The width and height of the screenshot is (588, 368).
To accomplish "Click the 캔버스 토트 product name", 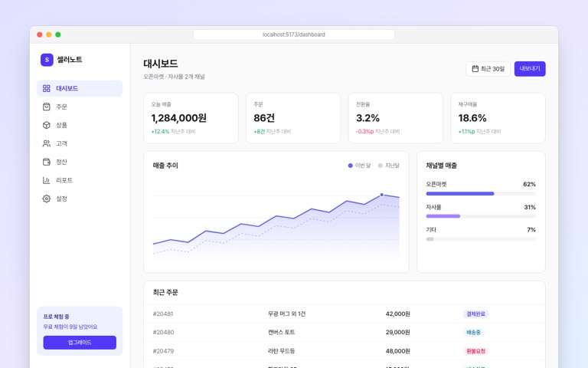I will point(281,332).
